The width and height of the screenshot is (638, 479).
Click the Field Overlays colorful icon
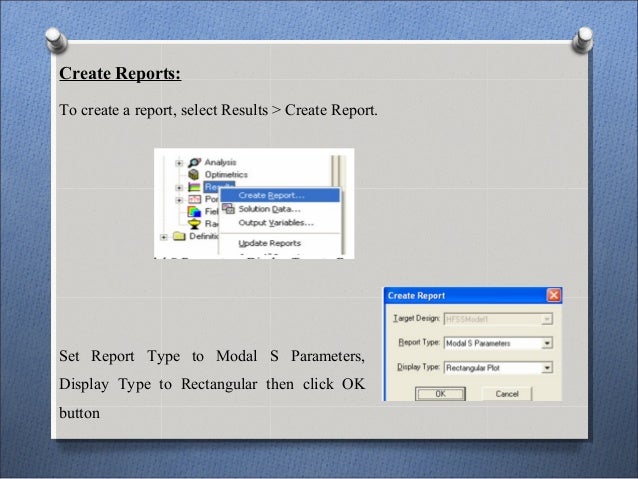194,212
